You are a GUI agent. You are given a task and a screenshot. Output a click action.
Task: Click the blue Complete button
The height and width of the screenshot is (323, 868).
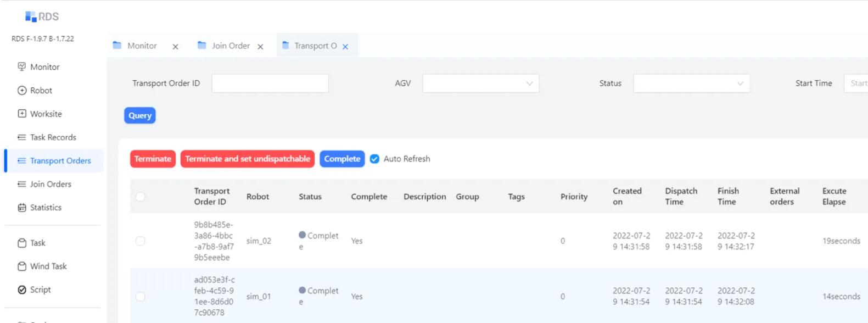pos(342,159)
